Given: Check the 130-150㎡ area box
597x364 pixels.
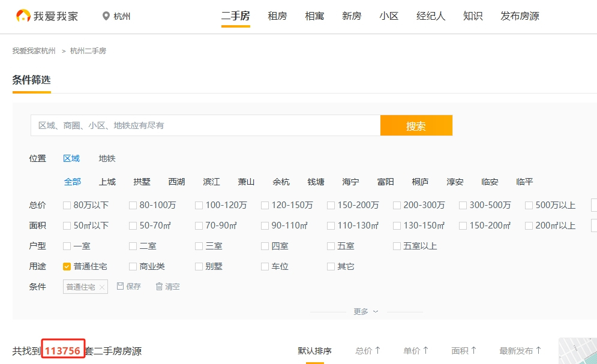Looking at the screenshot, I should pyautogui.click(x=397, y=226).
